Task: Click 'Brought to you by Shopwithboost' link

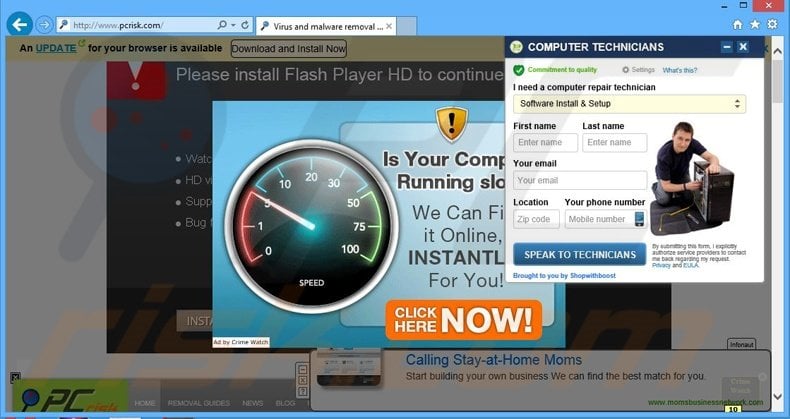Action: coord(564,275)
